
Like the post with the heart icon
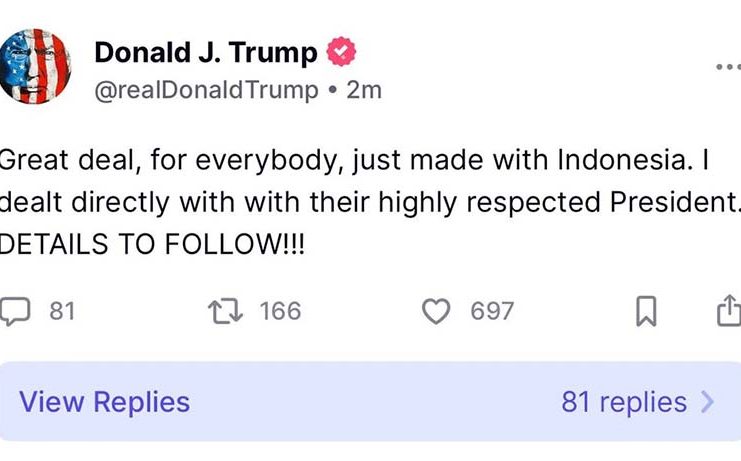436,312
